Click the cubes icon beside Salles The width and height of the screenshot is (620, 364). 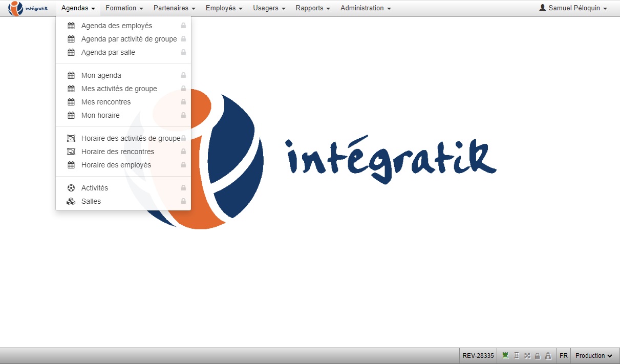point(71,201)
